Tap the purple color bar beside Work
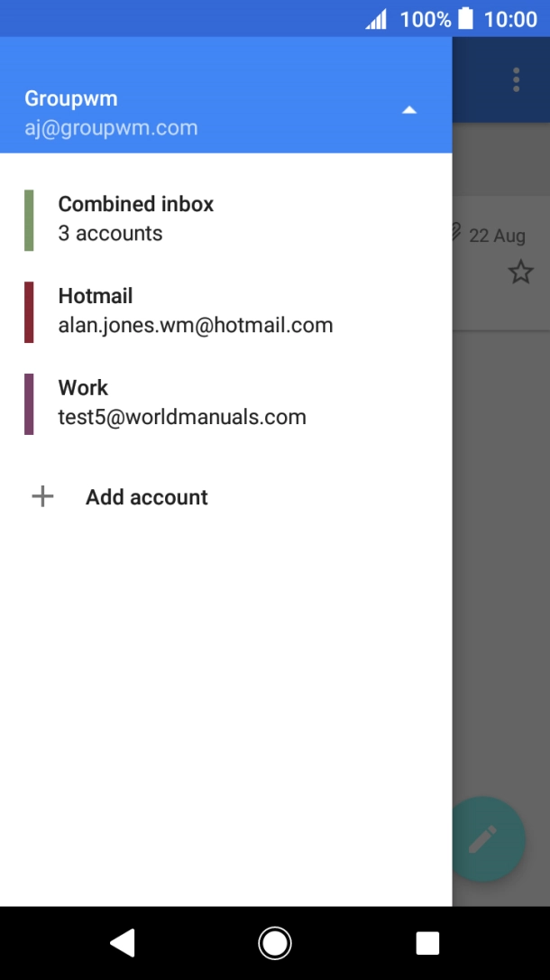550x980 pixels. (28, 402)
